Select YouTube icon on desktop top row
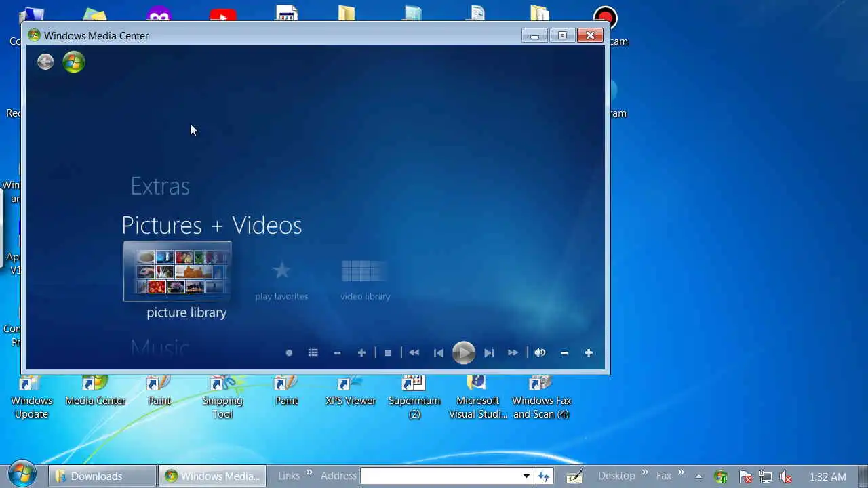 pyautogui.click(x=222, y=15)
